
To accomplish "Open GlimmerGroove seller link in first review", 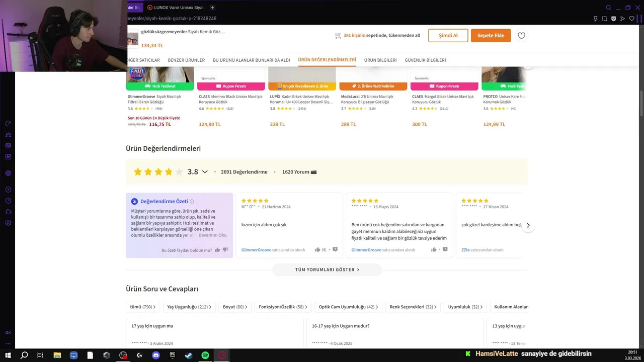I will (x=256, y=250).
